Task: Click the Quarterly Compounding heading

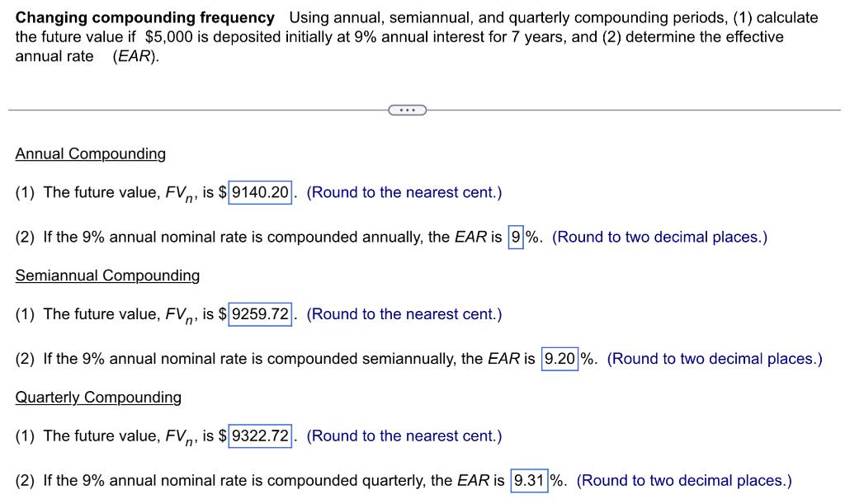Action: coord(98,397)
